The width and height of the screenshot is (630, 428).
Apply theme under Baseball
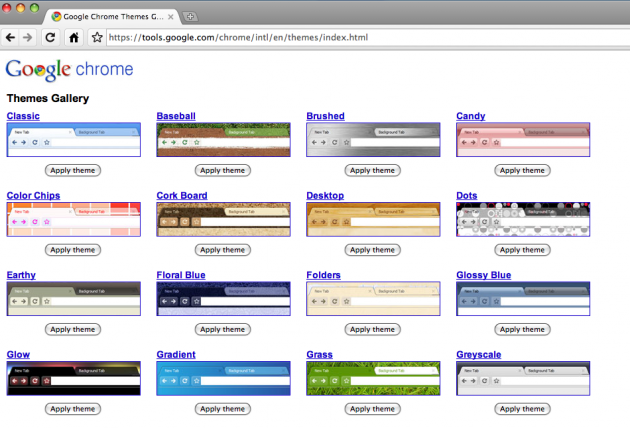tap(223, 170)
